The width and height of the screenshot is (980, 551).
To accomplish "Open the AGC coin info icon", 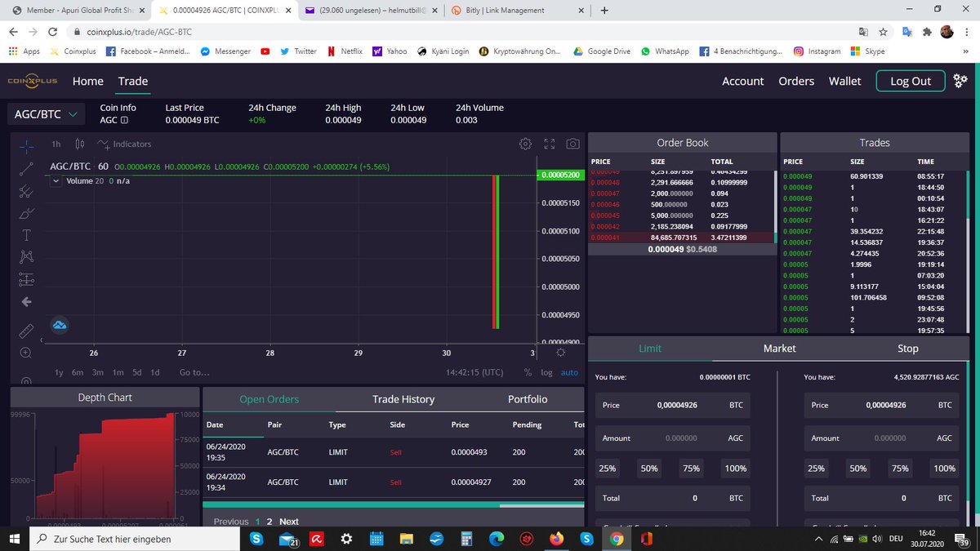I will coord(124,120).
